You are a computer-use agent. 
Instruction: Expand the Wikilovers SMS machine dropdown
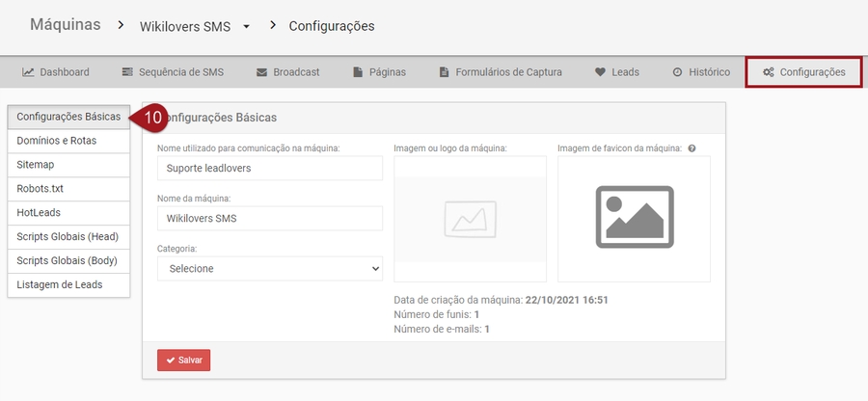pyautogui.click(x=246, y=27)
